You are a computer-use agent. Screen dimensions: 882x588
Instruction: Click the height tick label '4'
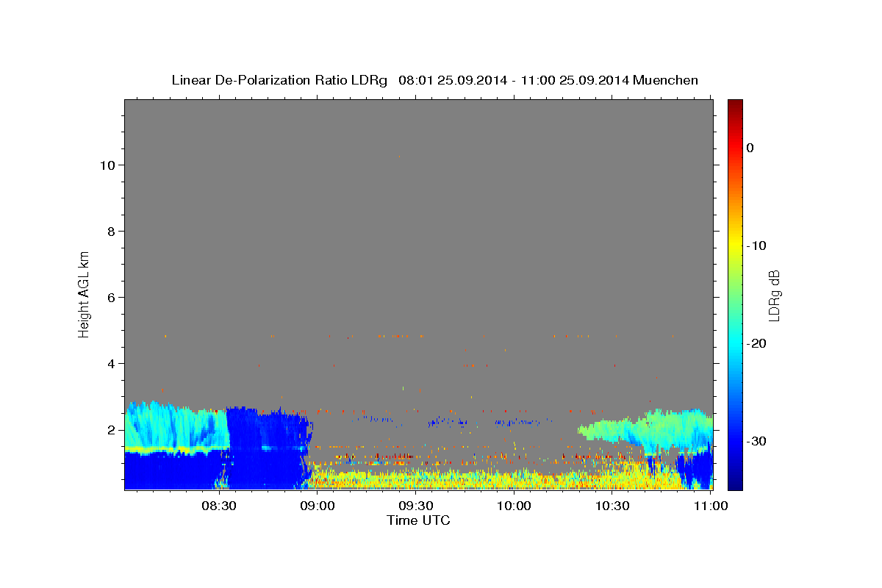point(111,364)
